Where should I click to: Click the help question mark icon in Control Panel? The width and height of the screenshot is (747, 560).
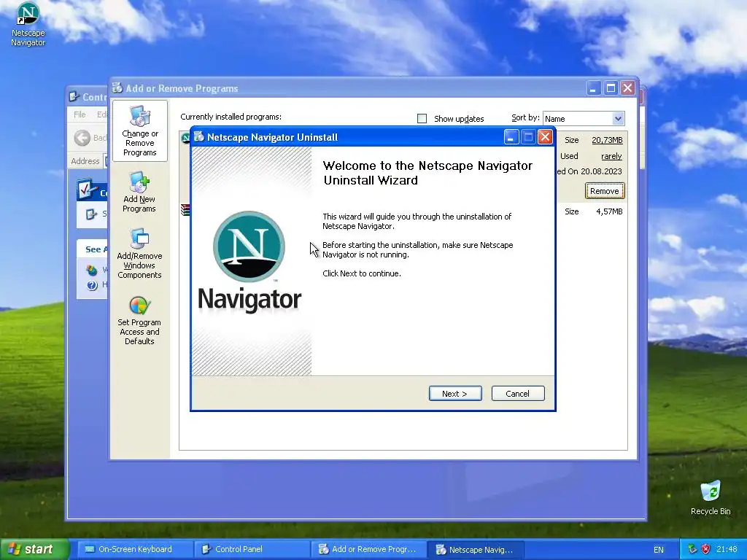[92, 285]
